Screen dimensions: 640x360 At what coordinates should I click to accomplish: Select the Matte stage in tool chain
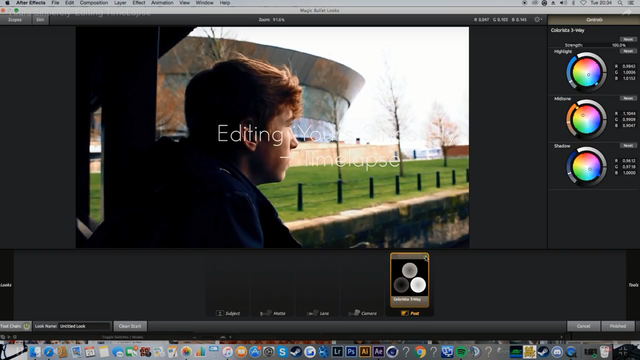point(273,313)
